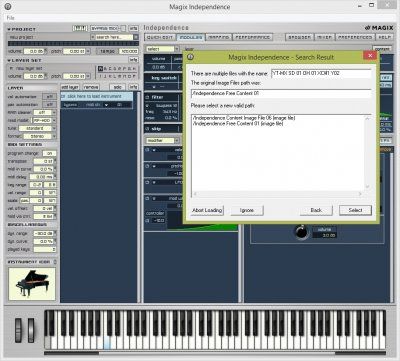Viewport: 400px width, 361px height.
Task: Switch to the Mapping tab
Action: (x=219, y=37)
